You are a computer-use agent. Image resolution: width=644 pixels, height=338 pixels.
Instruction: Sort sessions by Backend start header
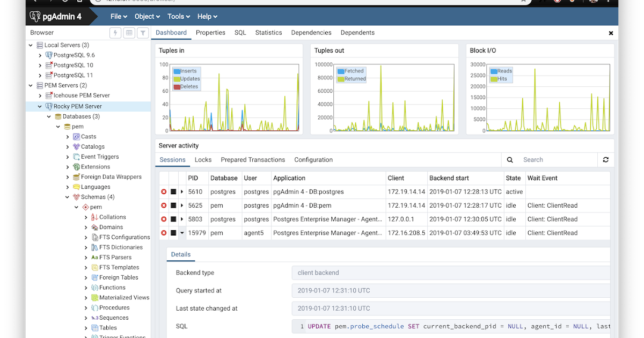click(465, 178)
